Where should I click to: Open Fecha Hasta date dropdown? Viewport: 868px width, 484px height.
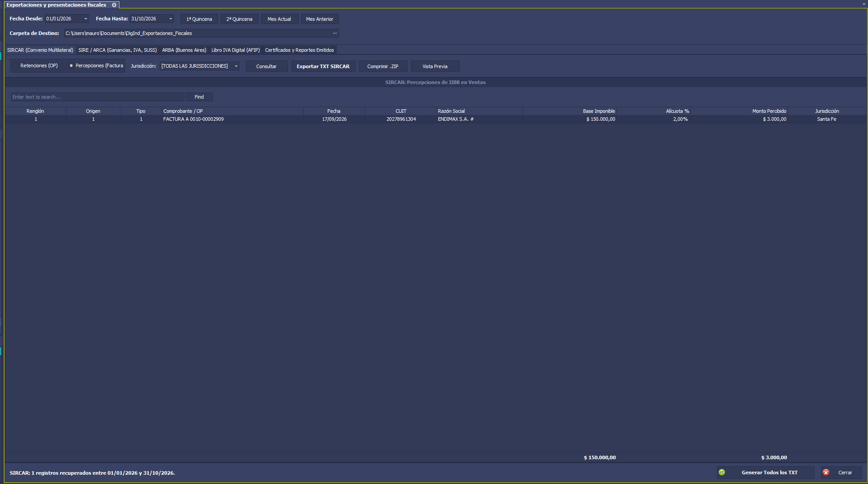(x=171, y=19)
